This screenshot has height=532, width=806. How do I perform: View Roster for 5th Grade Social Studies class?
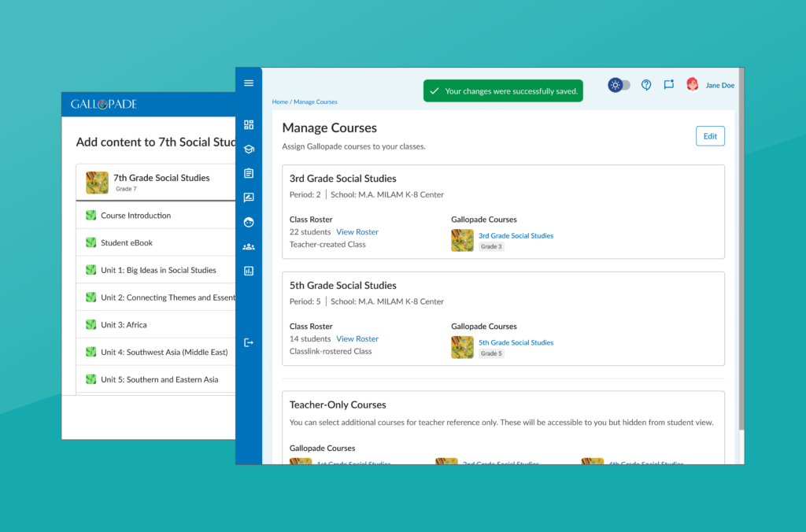click(x=357, y=338)
